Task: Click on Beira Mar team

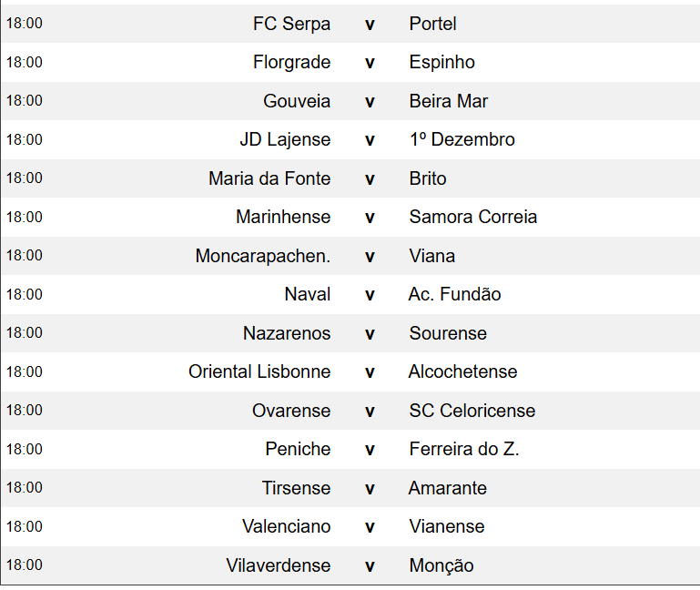Action: [448, 101]
